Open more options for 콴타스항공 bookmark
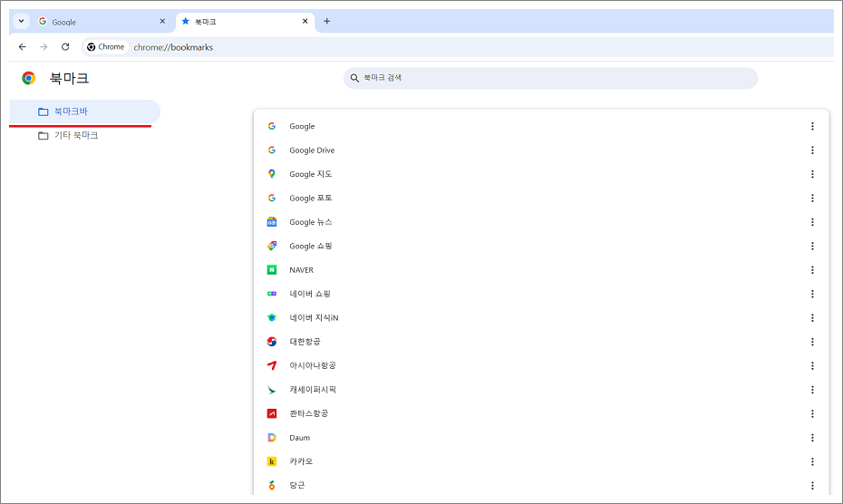 pos(812,413)
